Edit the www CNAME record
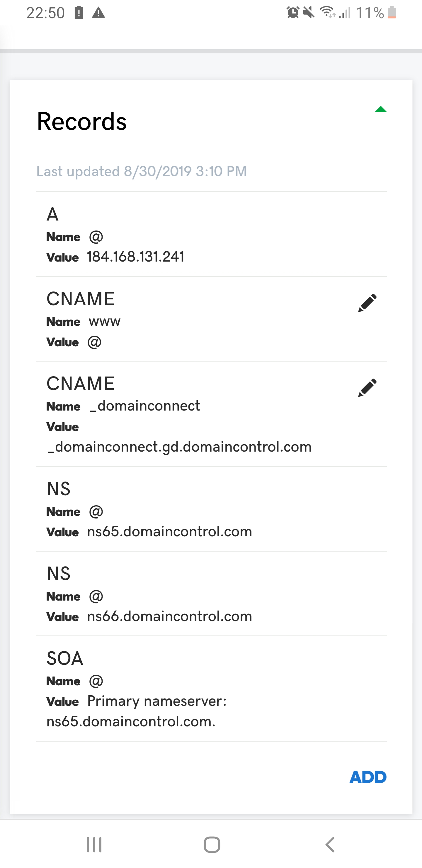This screenshot has width=422, height=868. pos(367,303)
